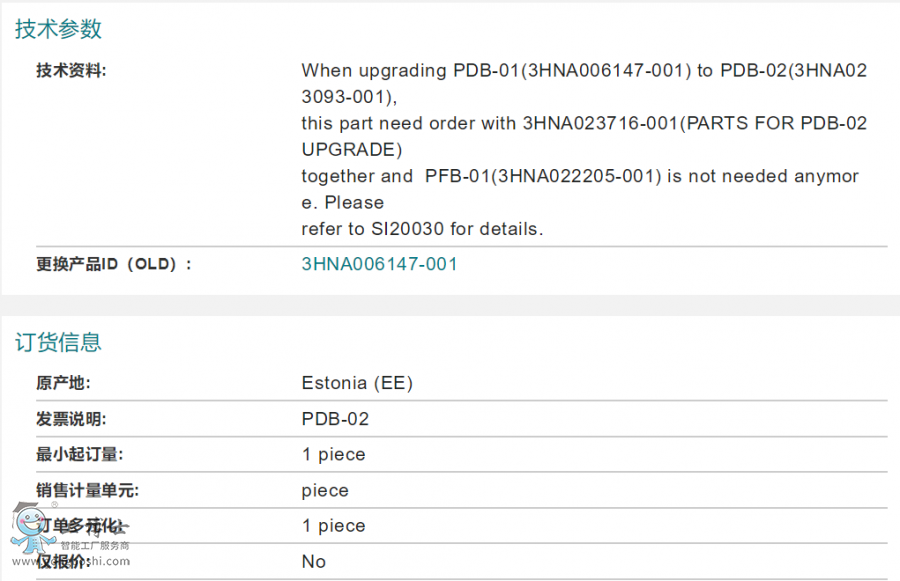Select the 原产地 field label
The image size is (900, 581).
click(63, 383)
